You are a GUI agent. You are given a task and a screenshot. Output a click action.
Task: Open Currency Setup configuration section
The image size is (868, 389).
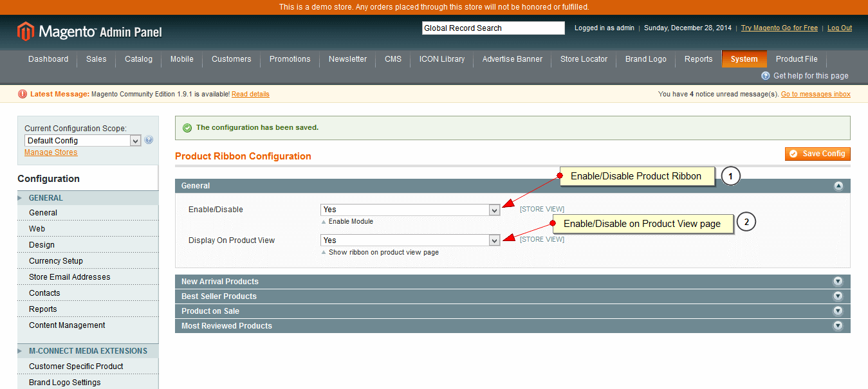click(x=56, y=261)
